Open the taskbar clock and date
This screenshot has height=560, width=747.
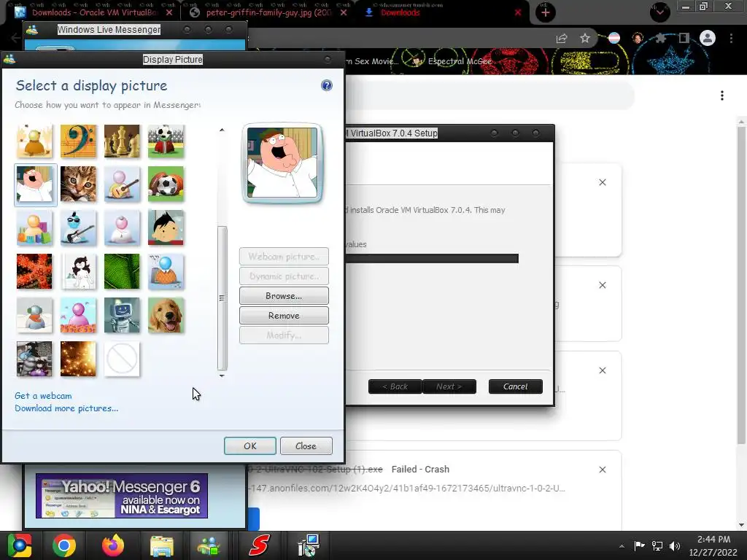713,545
